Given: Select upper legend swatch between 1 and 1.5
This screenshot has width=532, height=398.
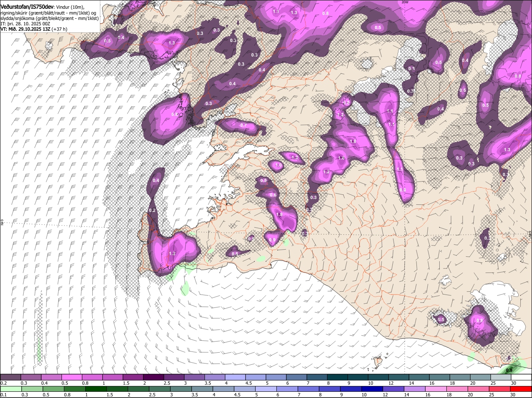Looking at the screenshot, I should [x=113, y=377].
